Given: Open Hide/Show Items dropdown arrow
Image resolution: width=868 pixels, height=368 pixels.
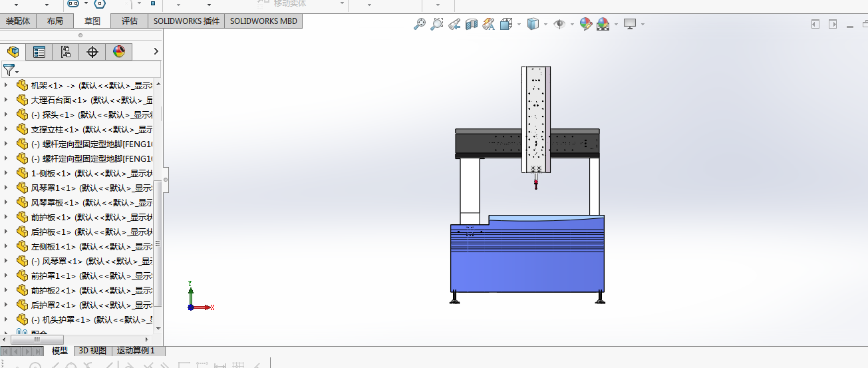Looking at the screenshot, I should point(572,25).
